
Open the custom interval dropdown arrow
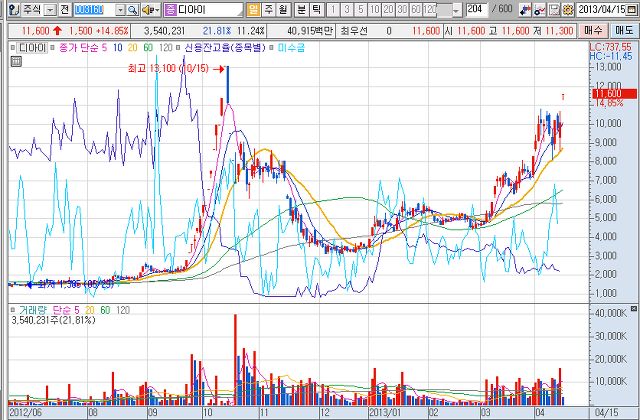pyautogui.click(x=456, y=11)
